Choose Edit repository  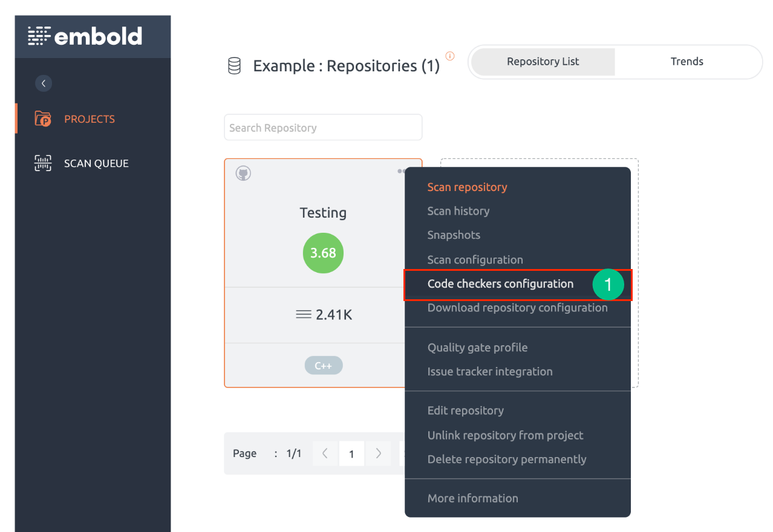click(466, 410)
